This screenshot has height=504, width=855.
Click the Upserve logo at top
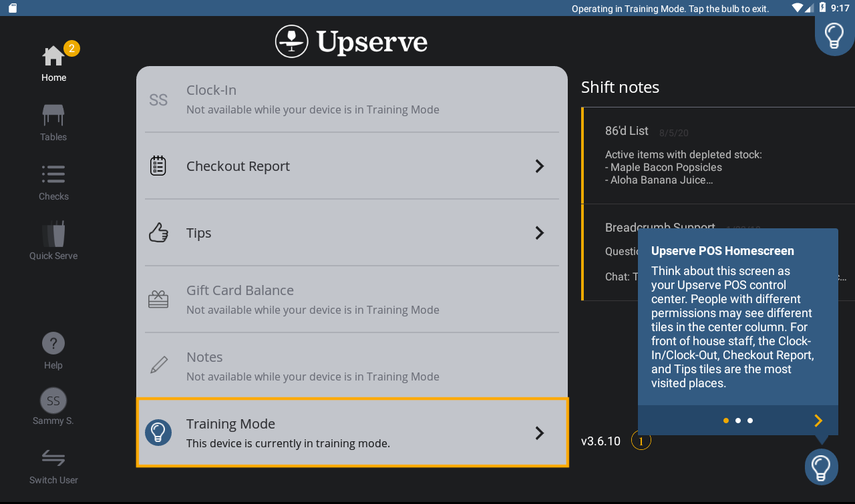(x=351, y=41)
